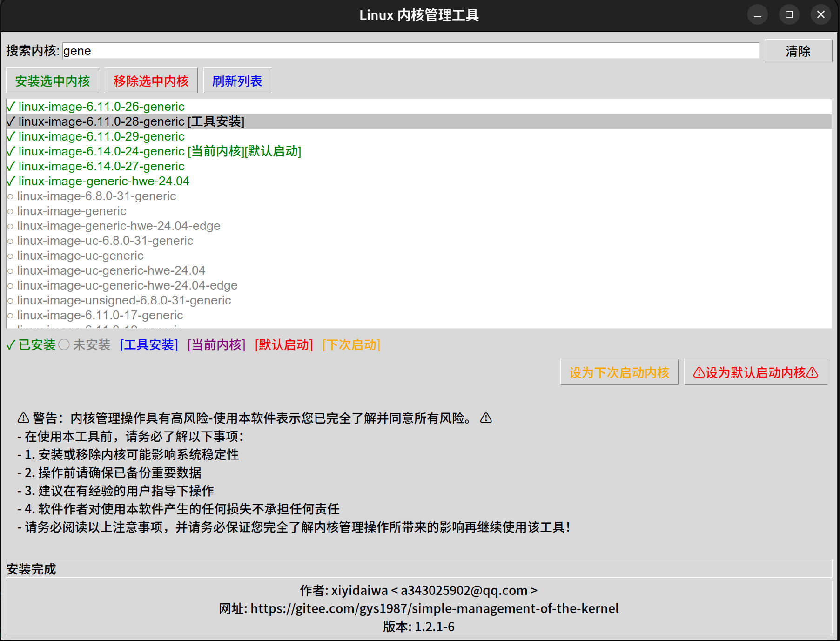Viewport: 840px width, 641px height.
Task: Select uninstalled linux-image-6.8.0-31-generic row
Action: click(x=419, y=196)
